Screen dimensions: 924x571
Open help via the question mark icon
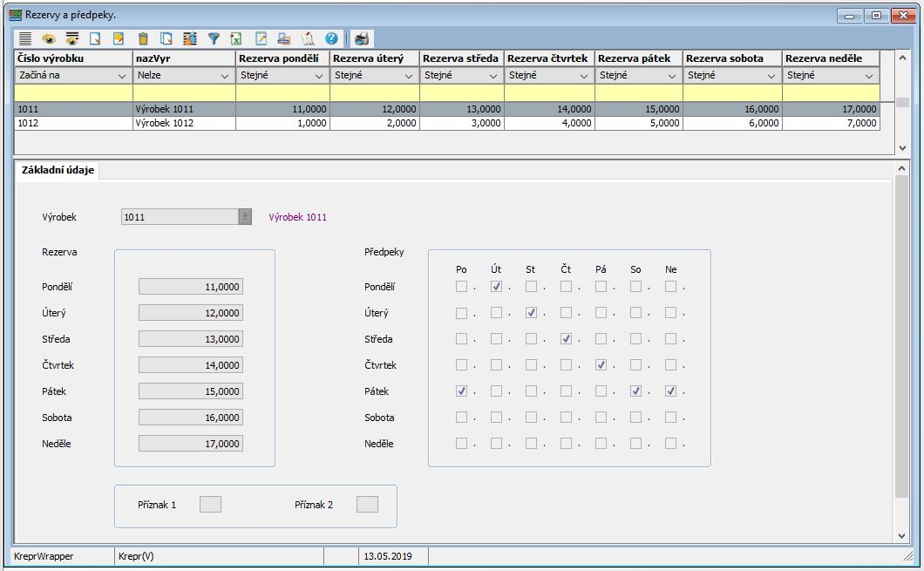coord(331,38)
